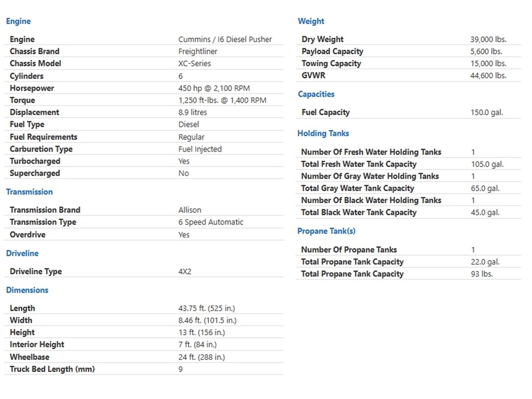Click the Engine section heading
This screenshot has width=532, height=399.
[x=18, y=21]
